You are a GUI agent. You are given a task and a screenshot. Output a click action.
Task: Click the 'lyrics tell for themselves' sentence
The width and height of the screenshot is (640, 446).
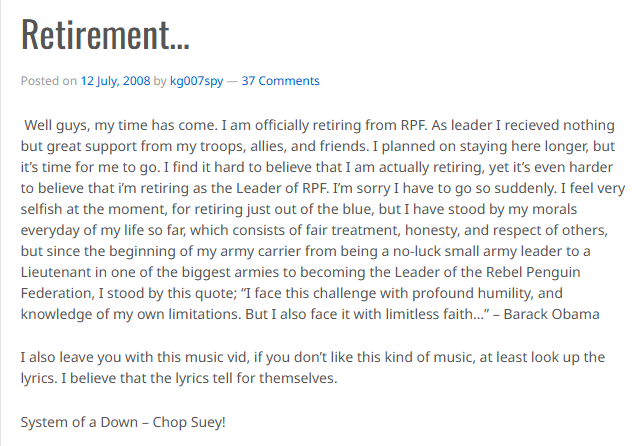(200, 378)
